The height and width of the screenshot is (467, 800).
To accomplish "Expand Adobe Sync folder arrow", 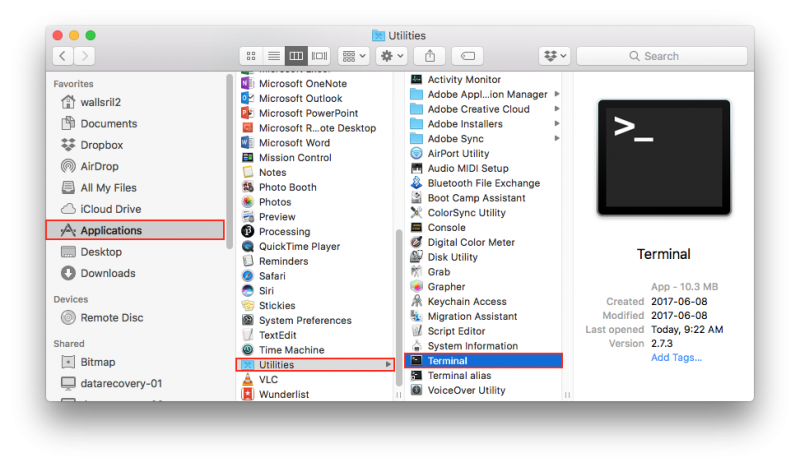I will [557, 138].
